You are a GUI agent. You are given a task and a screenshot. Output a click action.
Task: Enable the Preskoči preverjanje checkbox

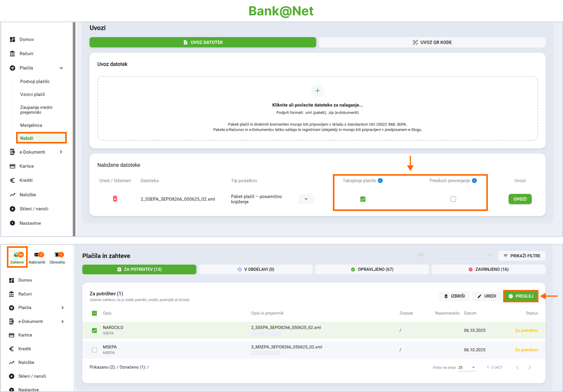click(453, 199)
